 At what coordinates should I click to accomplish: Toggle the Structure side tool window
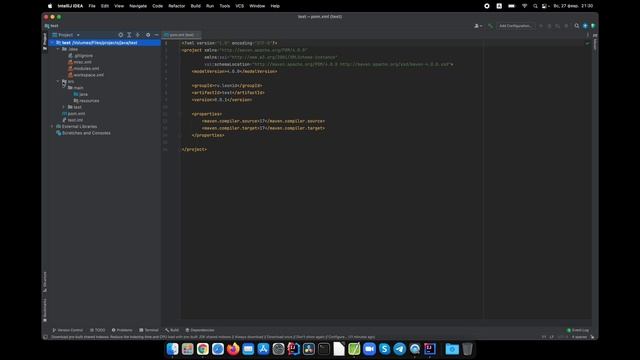click(45, 282)
